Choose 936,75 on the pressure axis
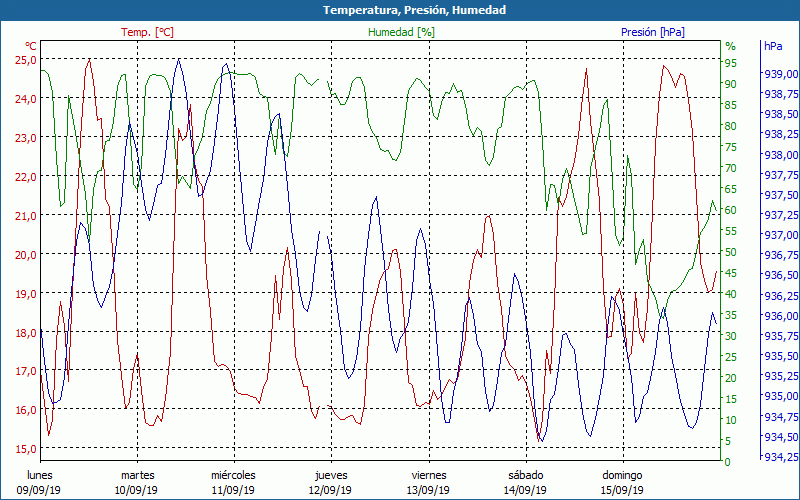800x500 pixels. pos(781,255)
